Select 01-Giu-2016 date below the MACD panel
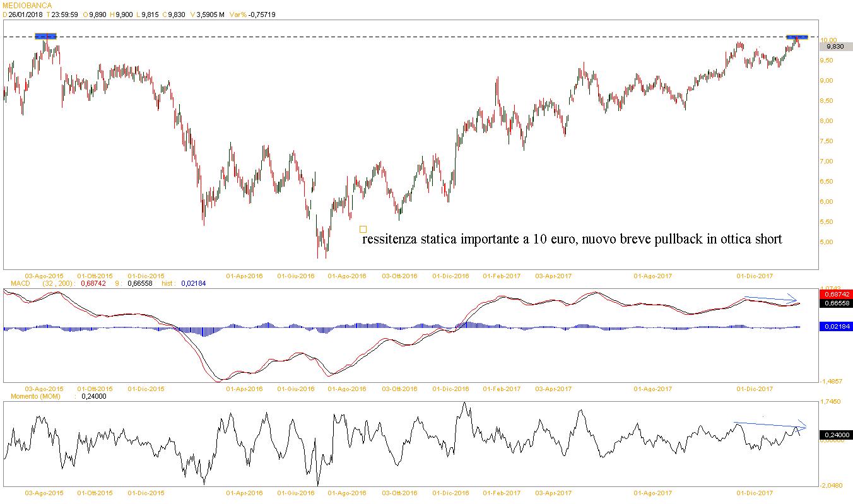The width and height of the screenshot is (853, 504). (296, 389)
